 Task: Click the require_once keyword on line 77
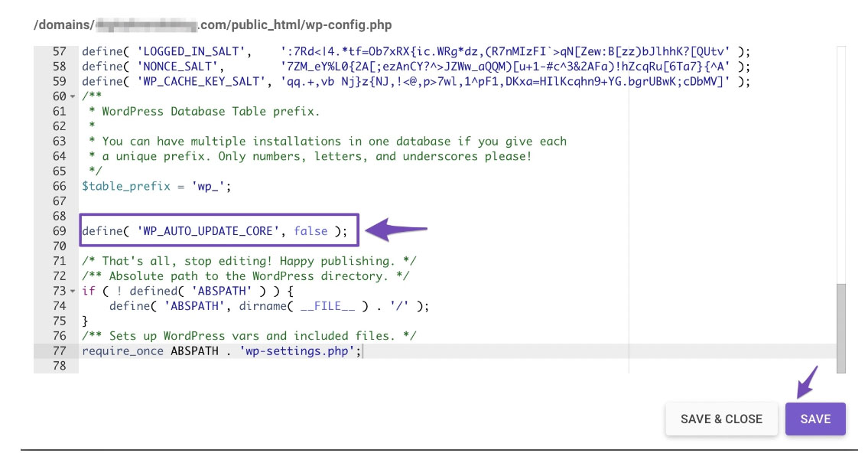click(122, 351)
